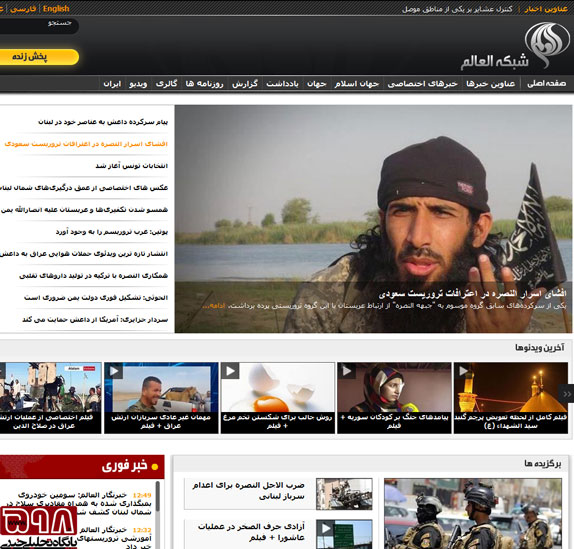This screenshot has width=574, height=549.
Task: Click the yellow پخش زنده live button
Action: tap(38, 57)
